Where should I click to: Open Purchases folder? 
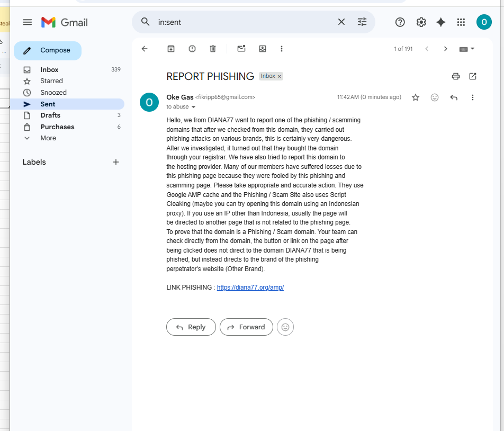pos(67,127)
